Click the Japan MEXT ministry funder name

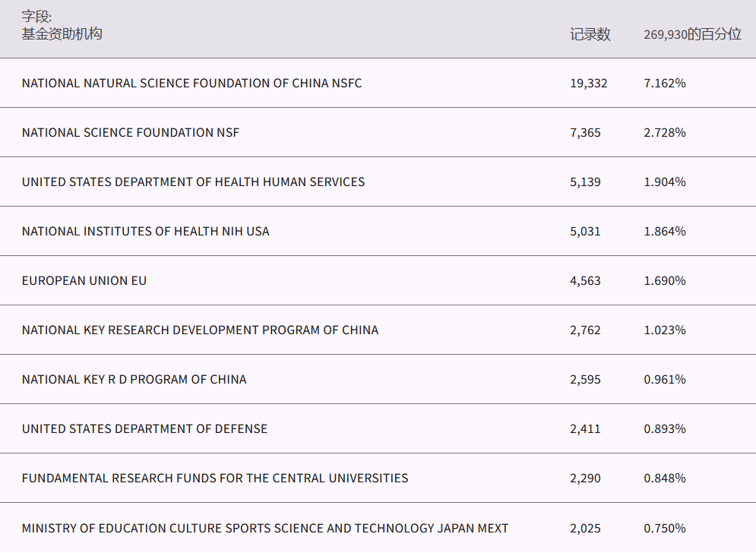tap(264, 528)
